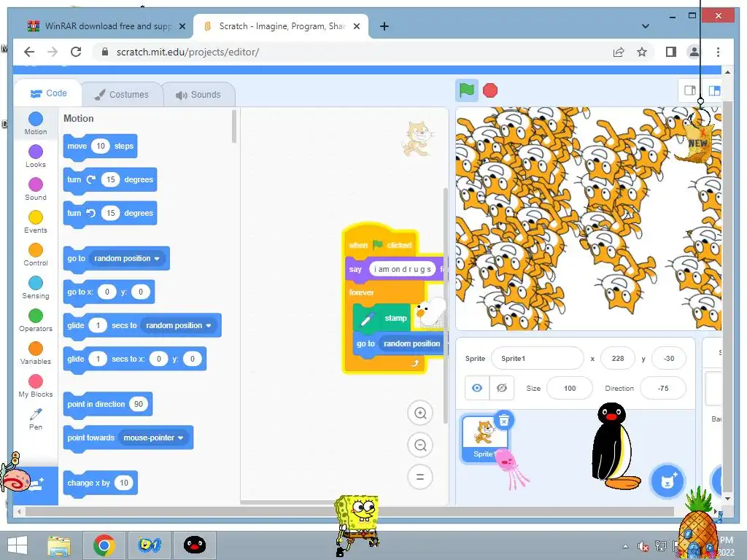Reload the page in Chrome
747x560 pixels.
pos(76,52)
